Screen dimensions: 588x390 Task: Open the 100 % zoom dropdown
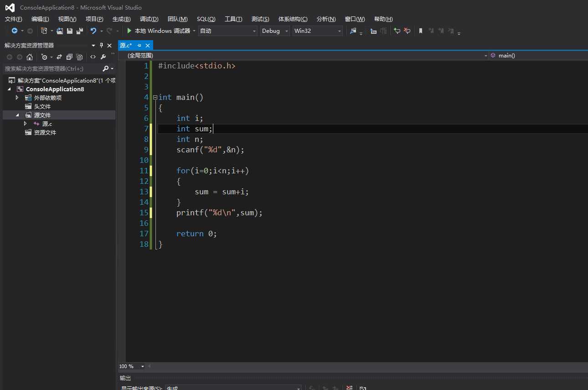142,366
